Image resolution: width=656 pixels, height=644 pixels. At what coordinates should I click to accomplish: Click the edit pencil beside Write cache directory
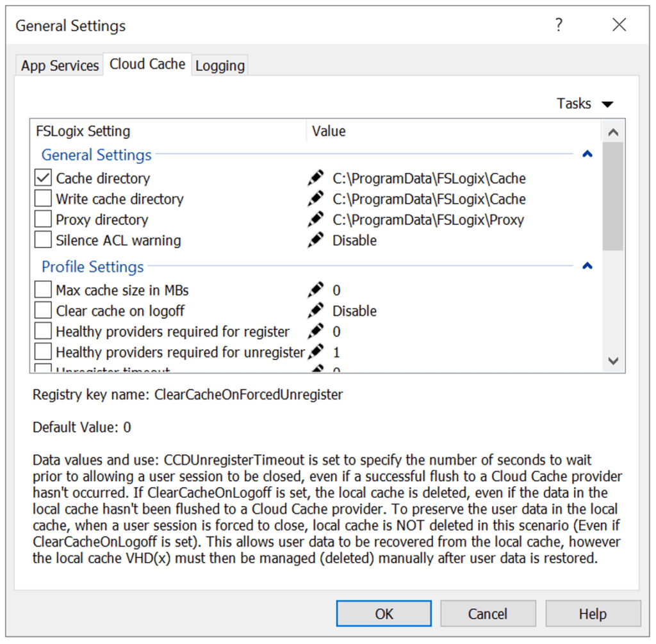(x=315, y=198)
